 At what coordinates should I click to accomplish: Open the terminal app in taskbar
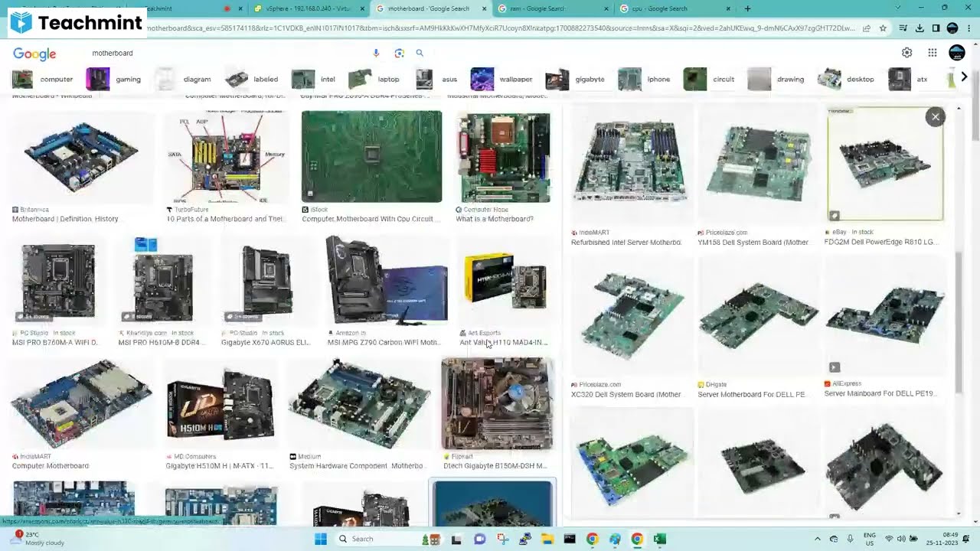click(x=570, y=539)
